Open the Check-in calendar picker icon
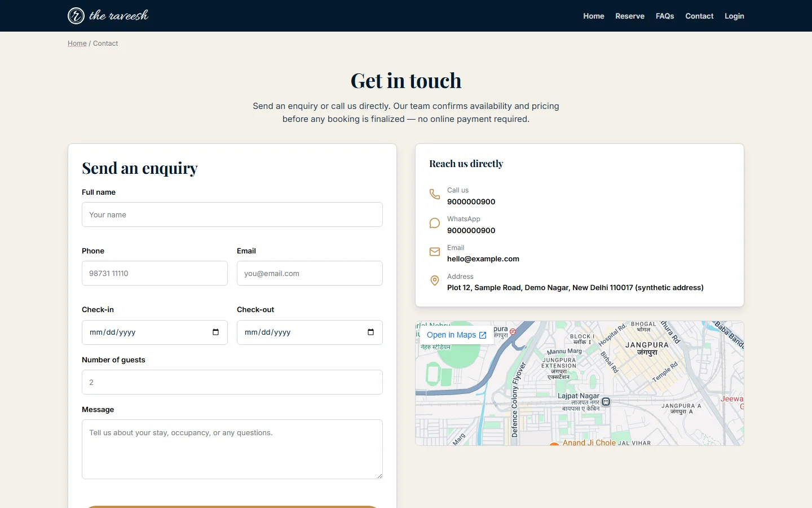The height and width of the screenshot is (508, 812). [215, 332]
